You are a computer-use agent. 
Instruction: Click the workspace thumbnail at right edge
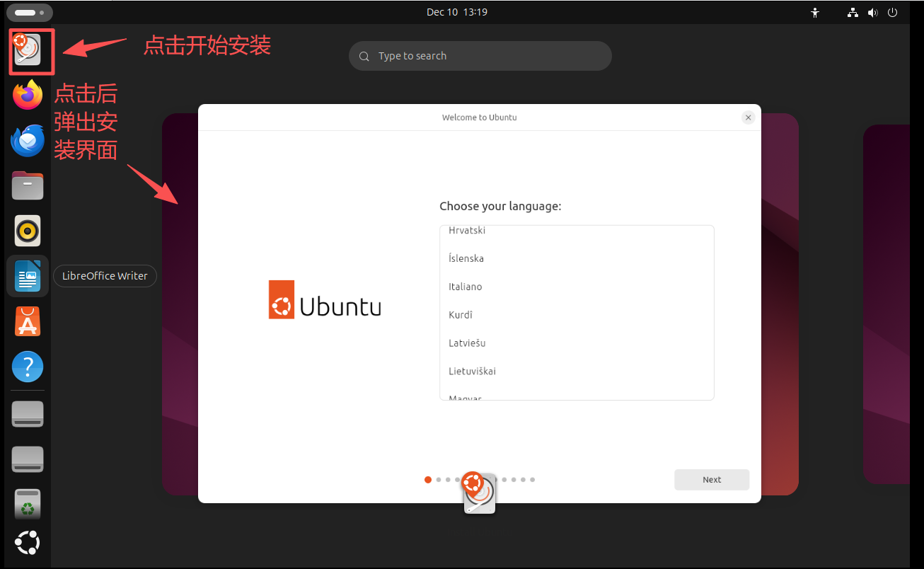click(x=886, y=304)
